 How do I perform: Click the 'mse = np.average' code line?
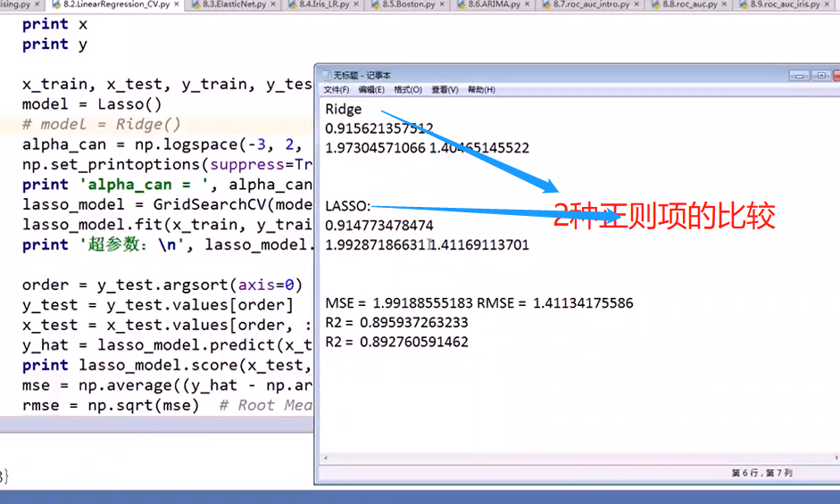tap(167, 385)
